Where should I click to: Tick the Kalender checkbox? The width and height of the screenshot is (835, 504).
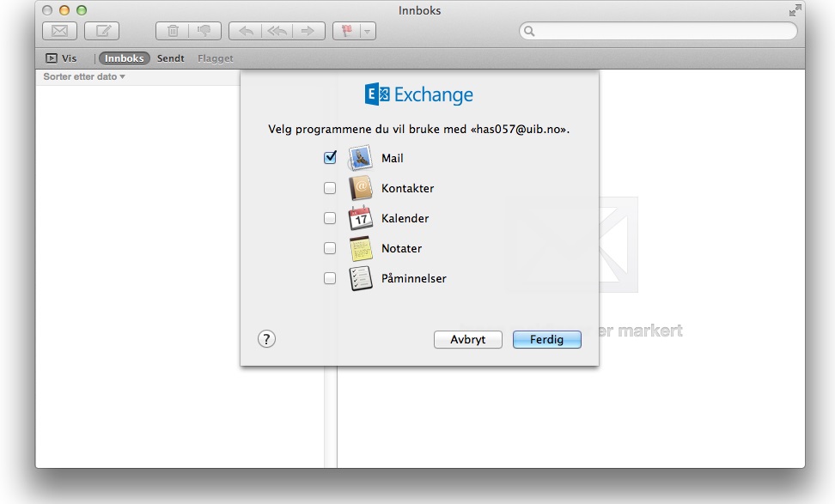(x=330, y=218)
